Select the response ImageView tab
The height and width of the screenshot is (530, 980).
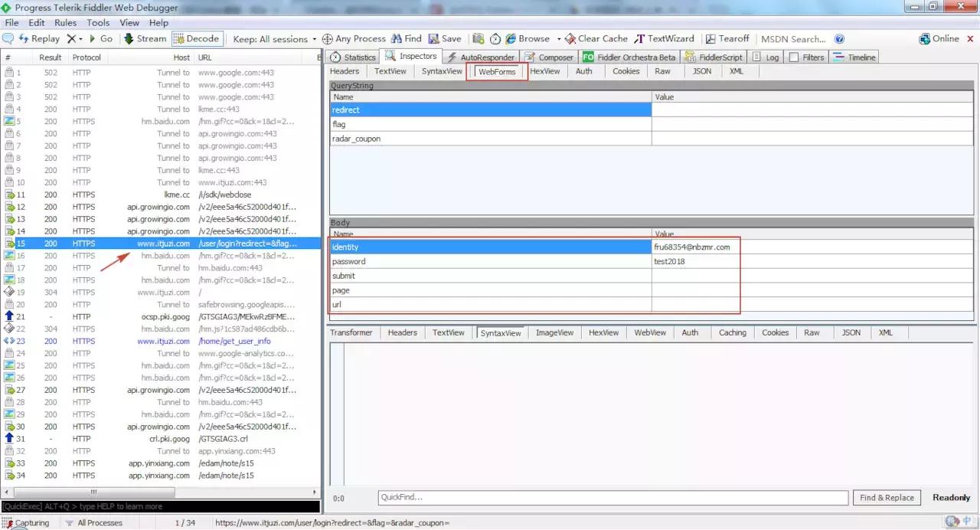point(554,332)
